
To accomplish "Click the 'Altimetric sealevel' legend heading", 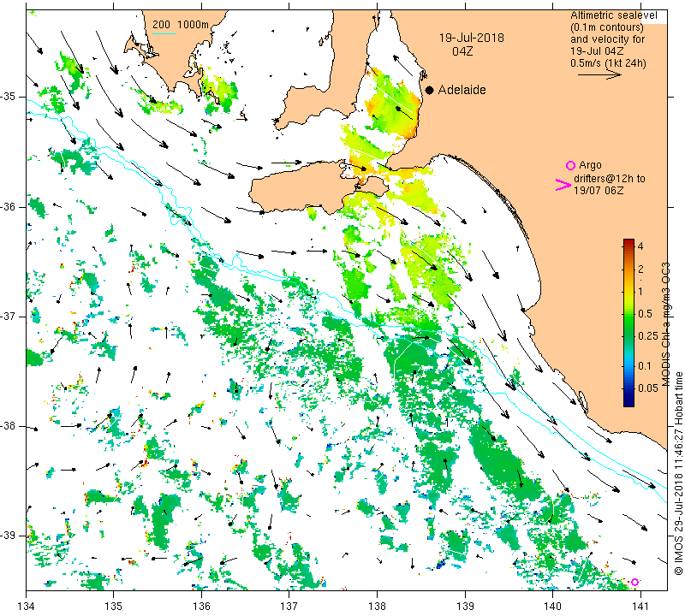I will point(614,15).
